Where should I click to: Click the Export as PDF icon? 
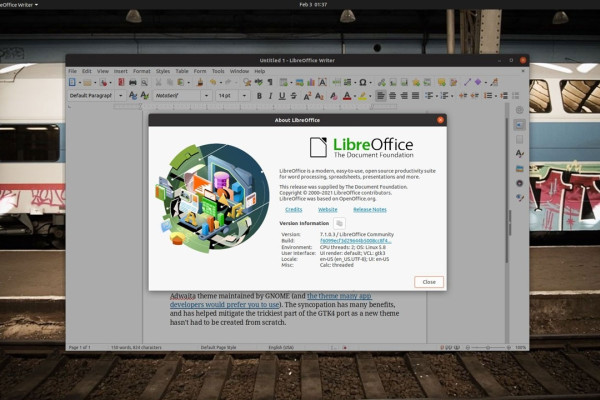[121, 82]
